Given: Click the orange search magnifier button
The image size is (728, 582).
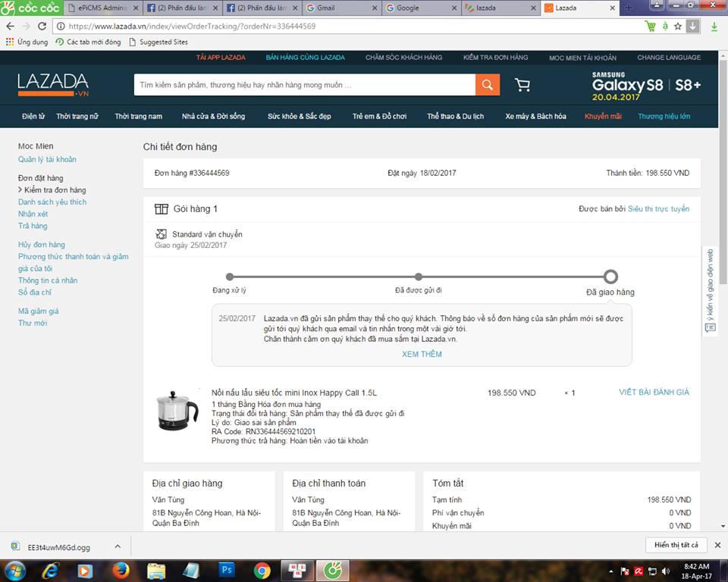Looking at the screenshot, I should [x=488, y=85].
